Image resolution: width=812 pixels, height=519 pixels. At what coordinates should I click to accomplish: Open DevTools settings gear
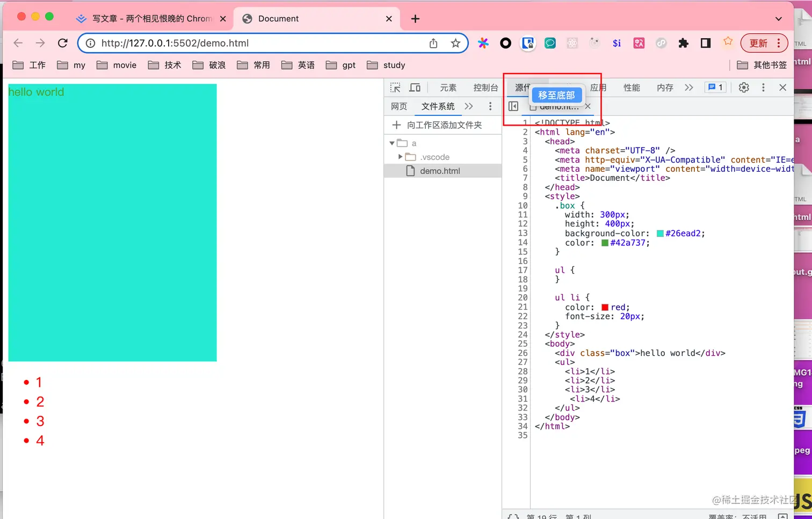744,87
